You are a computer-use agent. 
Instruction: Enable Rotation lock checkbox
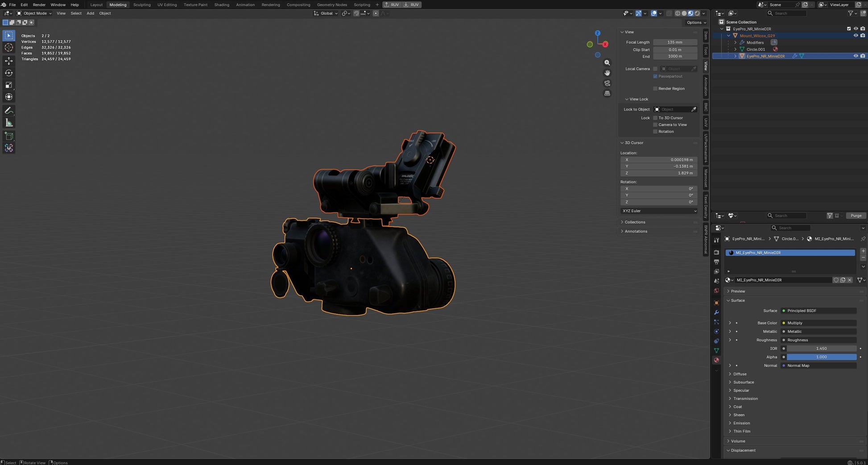655,132
